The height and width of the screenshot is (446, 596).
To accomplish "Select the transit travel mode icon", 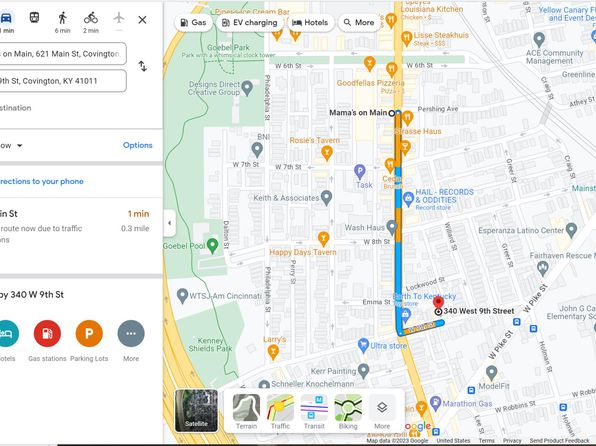I will (34, 17).
